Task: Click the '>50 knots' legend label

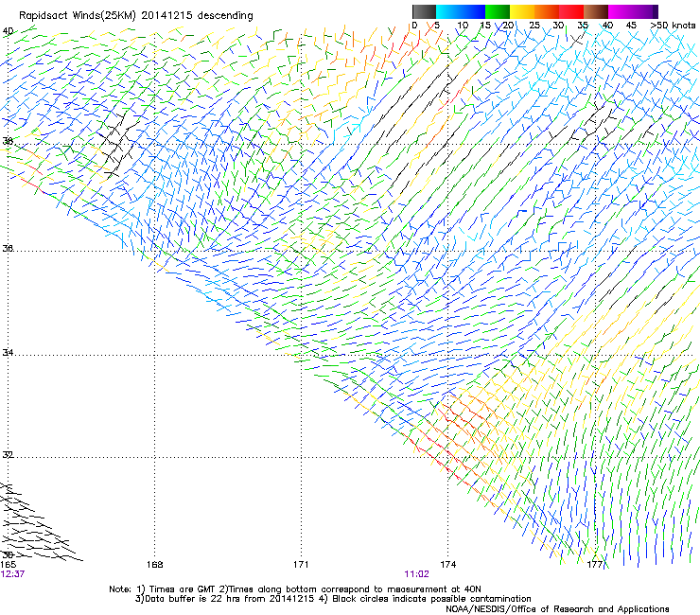Action: (673, 25)
